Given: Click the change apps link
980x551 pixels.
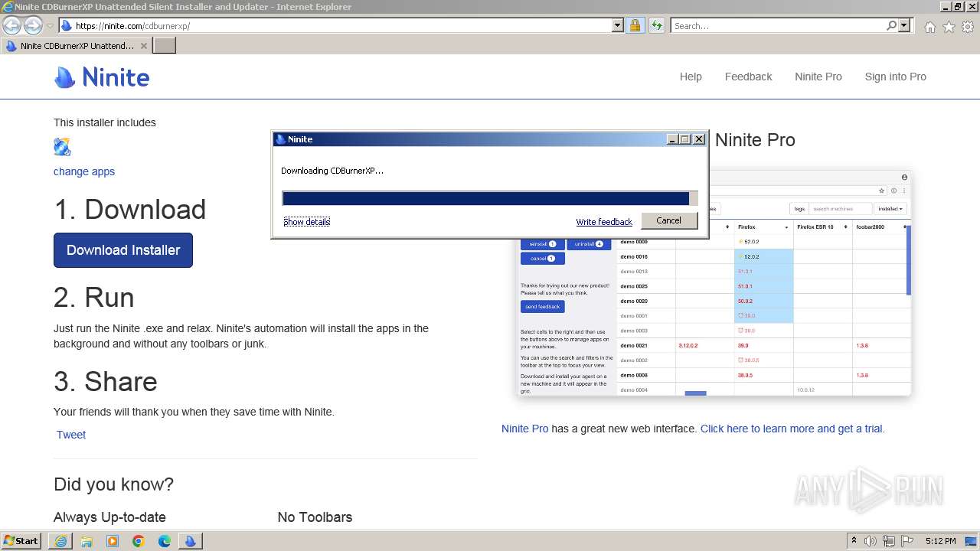Looking at the screenshot, I should [x=84, y=171].
